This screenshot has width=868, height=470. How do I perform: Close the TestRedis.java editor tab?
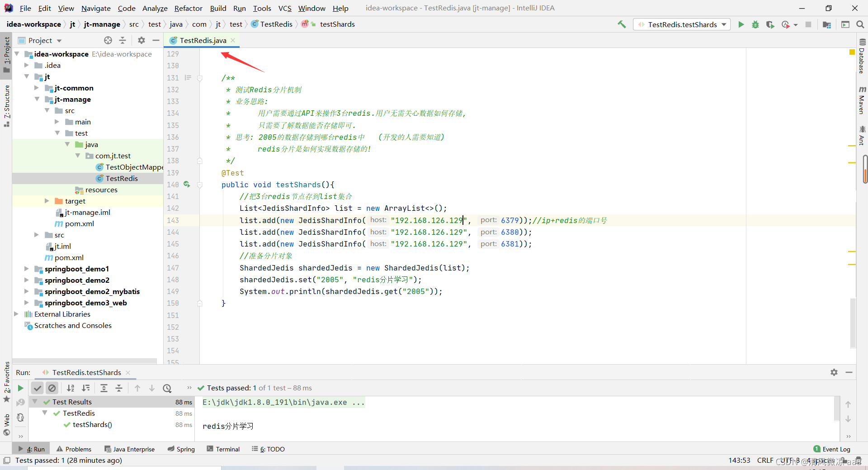[x=233, y=40]
